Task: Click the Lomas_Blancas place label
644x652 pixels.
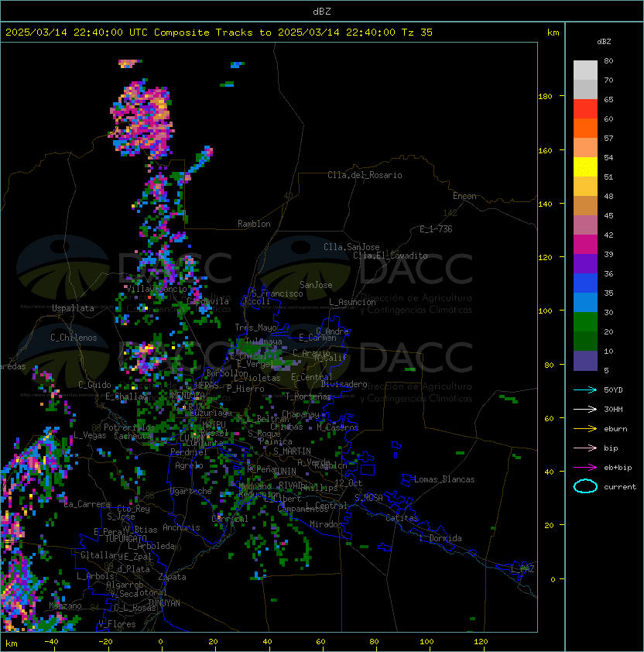Action: [x=444, y=479]
